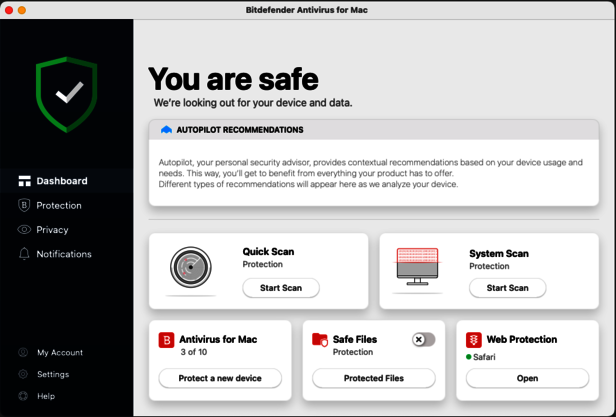
Task: Click the Notifications bell icon in sidebar
Action: (24, 254)
